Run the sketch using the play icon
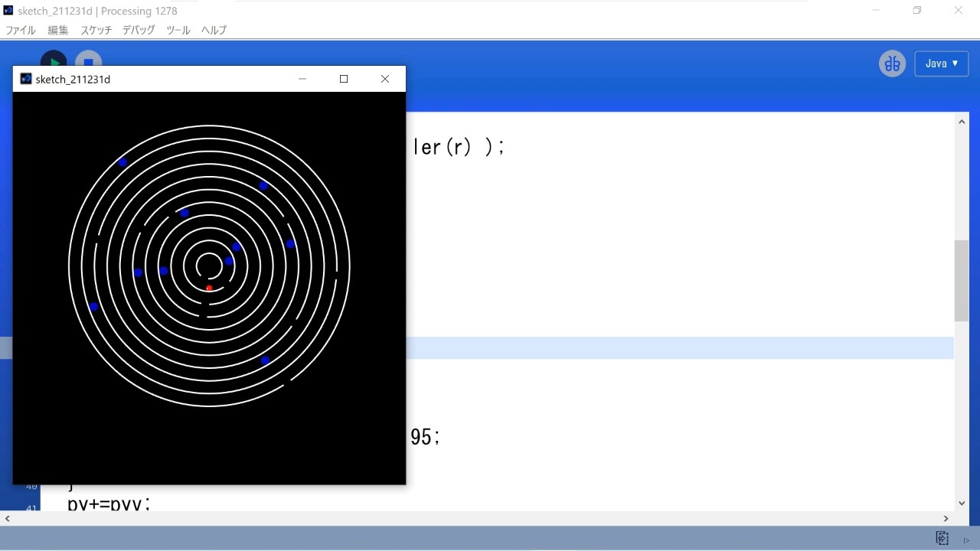This screenshot has height=551, width=980. point(54,63)
